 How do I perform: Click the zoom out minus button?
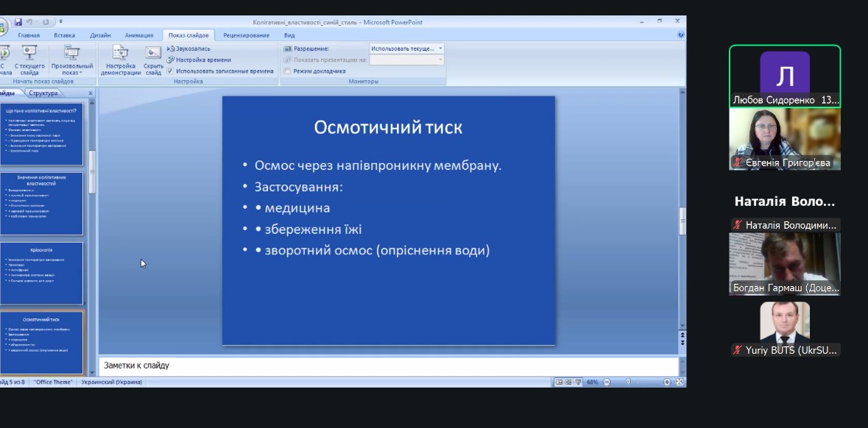point(606,382)
